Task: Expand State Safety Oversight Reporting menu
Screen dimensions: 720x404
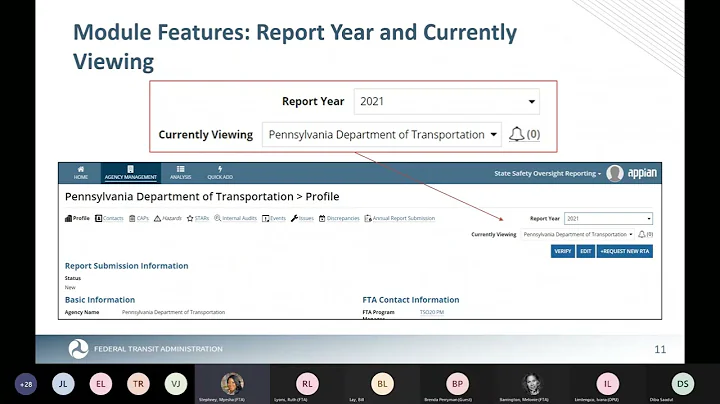Action: (x=547, y=174)
